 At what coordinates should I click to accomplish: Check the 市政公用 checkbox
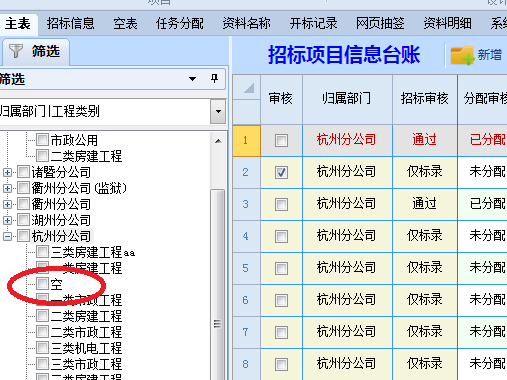tap(42, 140)
